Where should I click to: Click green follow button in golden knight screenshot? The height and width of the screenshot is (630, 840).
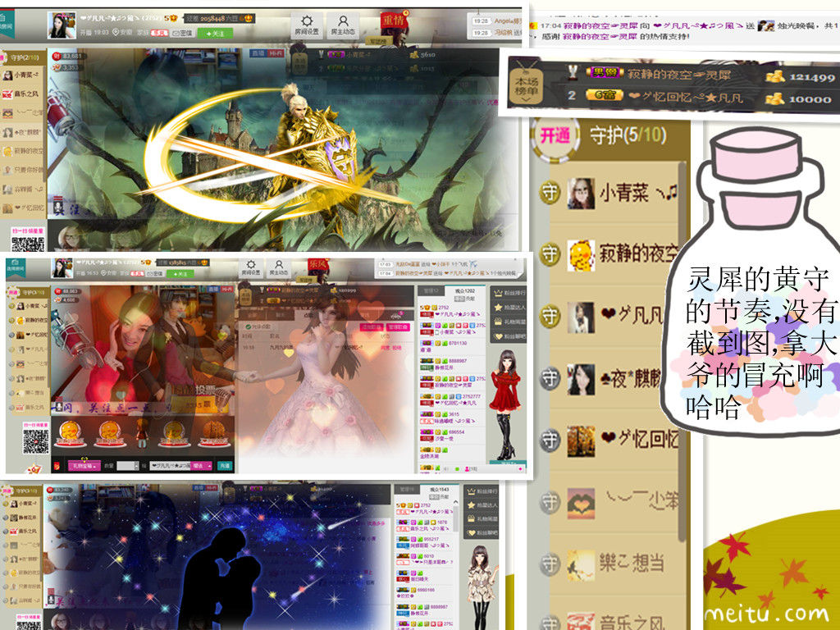click(214, 33)
